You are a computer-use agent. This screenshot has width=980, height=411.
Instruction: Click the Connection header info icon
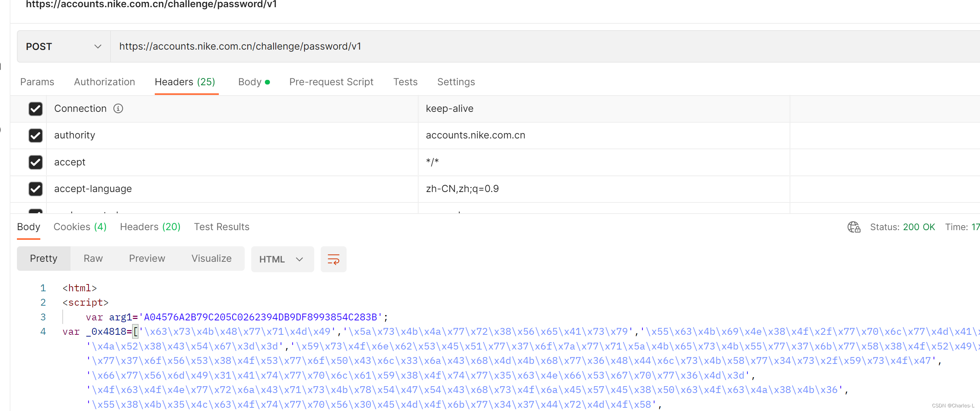click(118, 109)
